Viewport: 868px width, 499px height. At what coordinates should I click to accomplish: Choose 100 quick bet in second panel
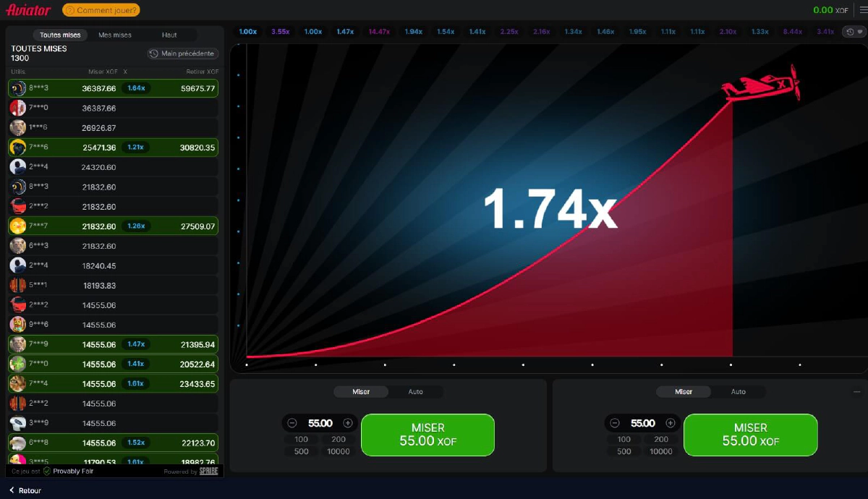pyautogui.click(x=624, y=439)
